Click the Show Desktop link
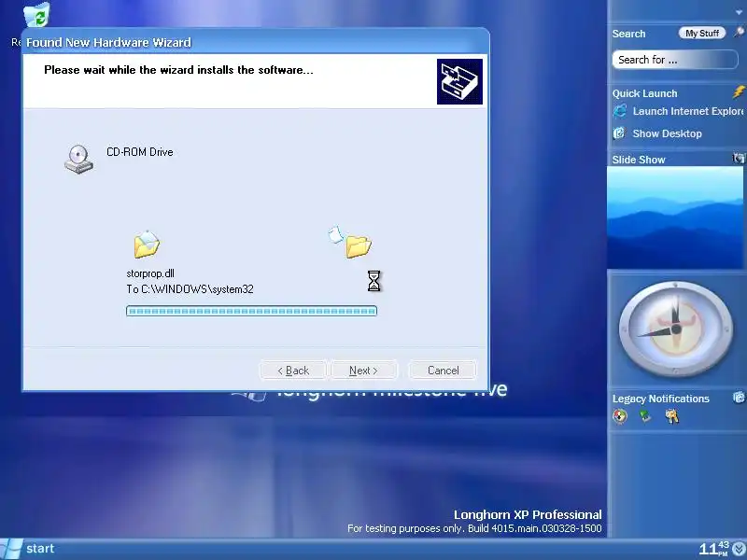747x560 pixels. click(667, 133)
